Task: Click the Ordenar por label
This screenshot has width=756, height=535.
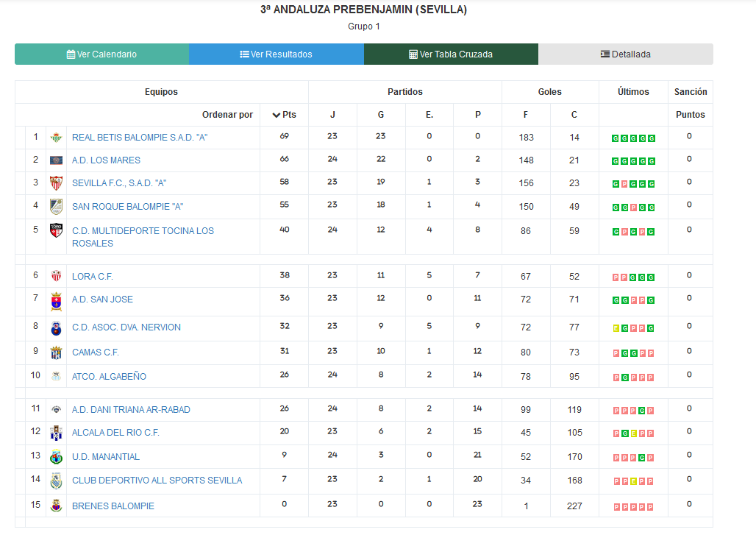Action: point(227,115)
